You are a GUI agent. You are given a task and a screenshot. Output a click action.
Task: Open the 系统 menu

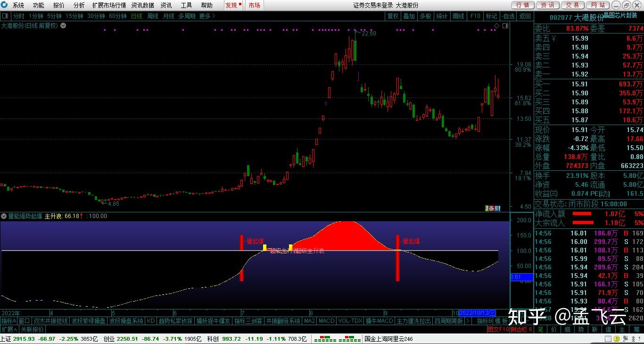pyautogui.click(x=18, y=5)
